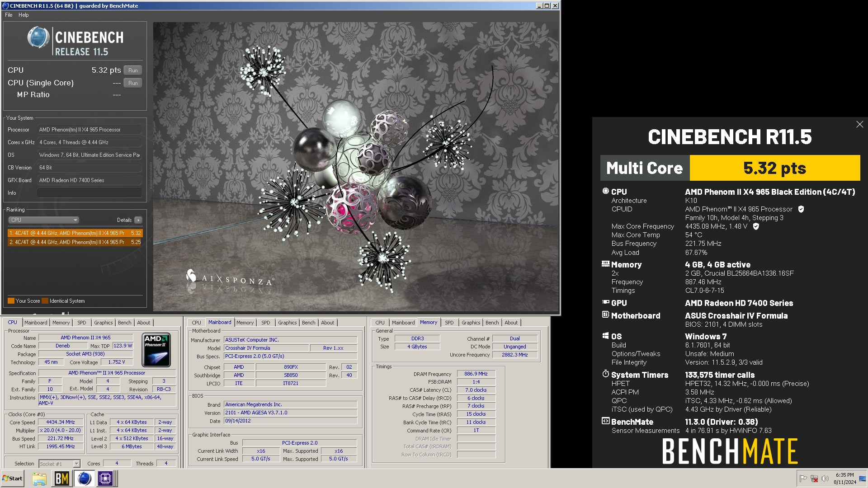Click the network status tray icon
Screen dimensions: 868x488
(x=814, y=479)
